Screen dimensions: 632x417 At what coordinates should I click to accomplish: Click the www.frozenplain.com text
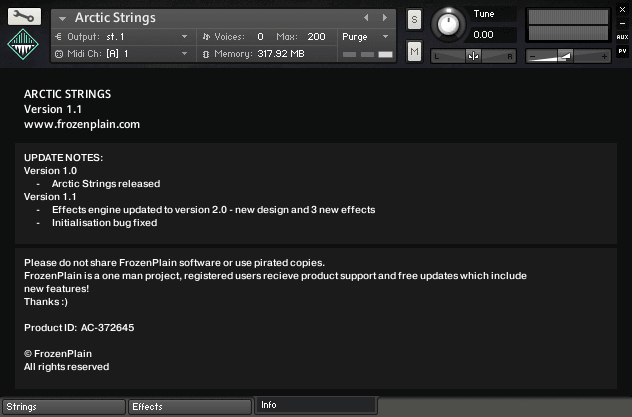[82, 124]
